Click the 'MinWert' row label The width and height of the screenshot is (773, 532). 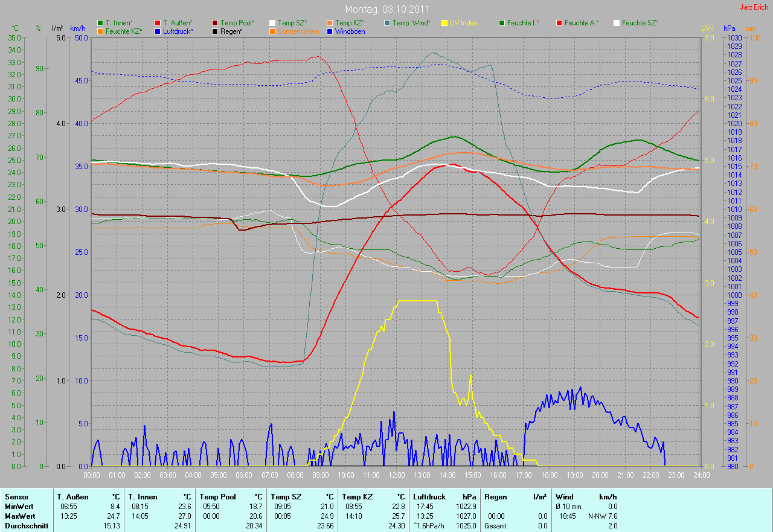click(18, 507)
